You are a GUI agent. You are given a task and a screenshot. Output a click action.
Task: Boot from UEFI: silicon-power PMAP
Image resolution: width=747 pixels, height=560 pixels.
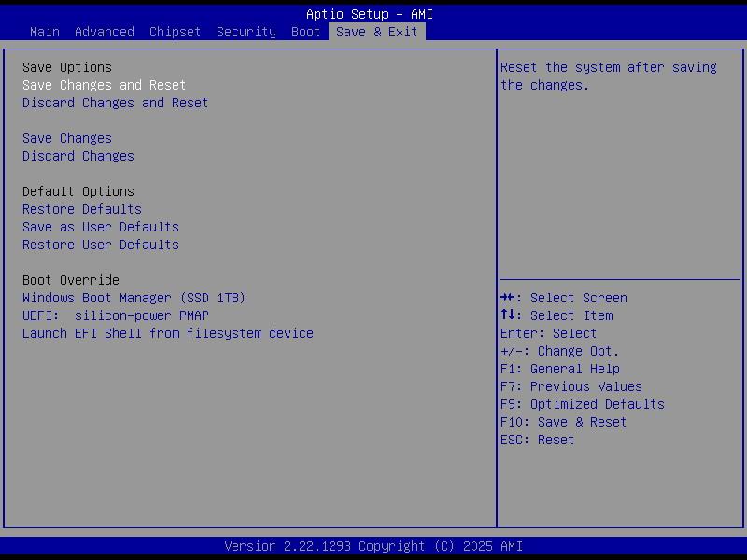[x=115, y=315]
